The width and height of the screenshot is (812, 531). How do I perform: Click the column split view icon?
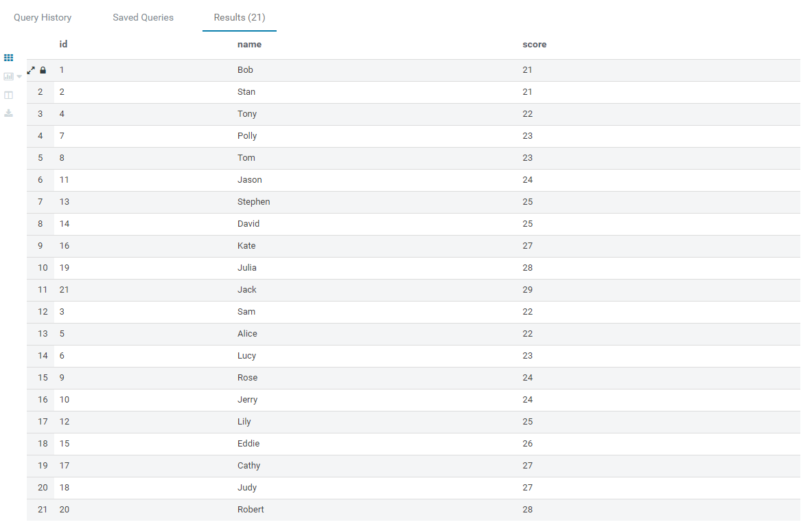click(x=9, y=95)
